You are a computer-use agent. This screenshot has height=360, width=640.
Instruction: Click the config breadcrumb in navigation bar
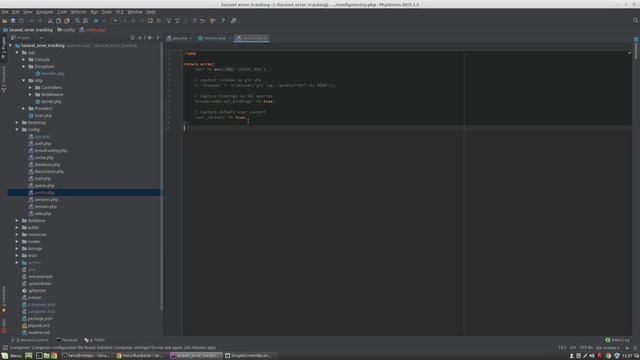click(x=66, y=30)
